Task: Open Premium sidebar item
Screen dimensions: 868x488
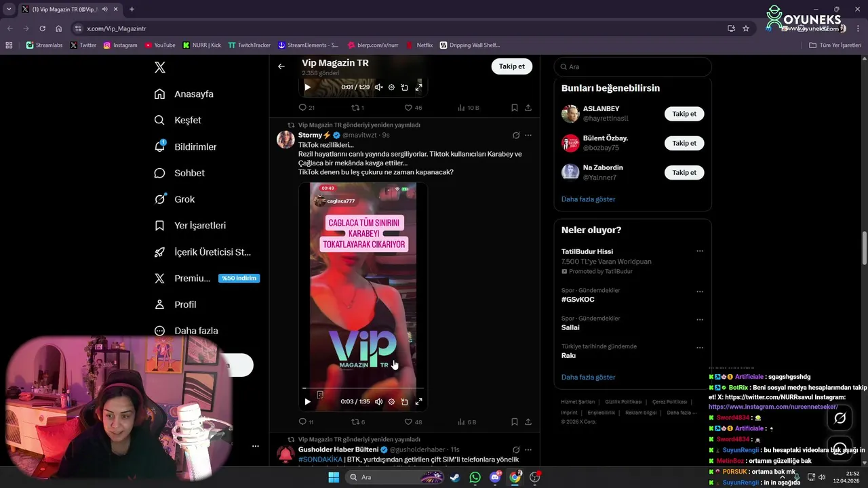Action: point(206,278)
